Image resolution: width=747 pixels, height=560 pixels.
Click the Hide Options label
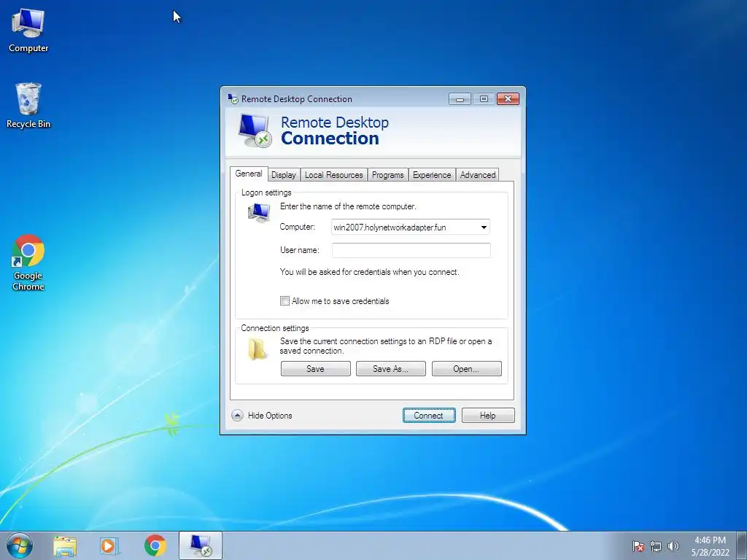[270, 415]
